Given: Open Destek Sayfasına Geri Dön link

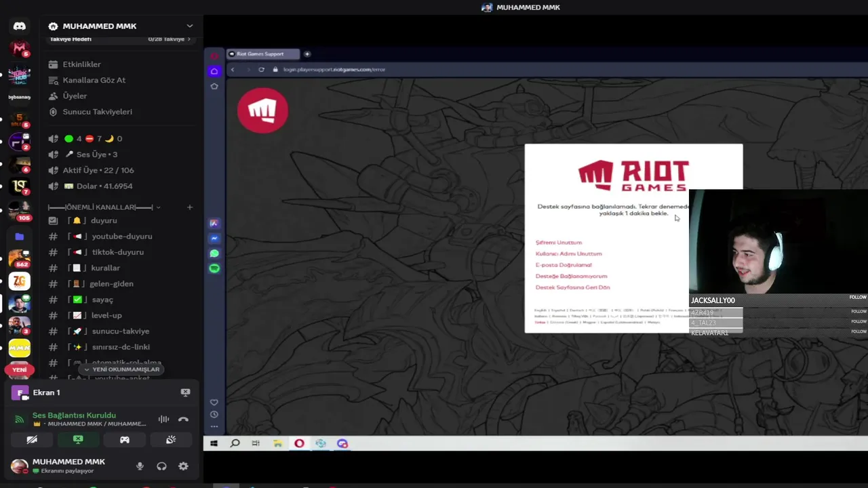Looking at the screenshot, I should coord(572,287).
